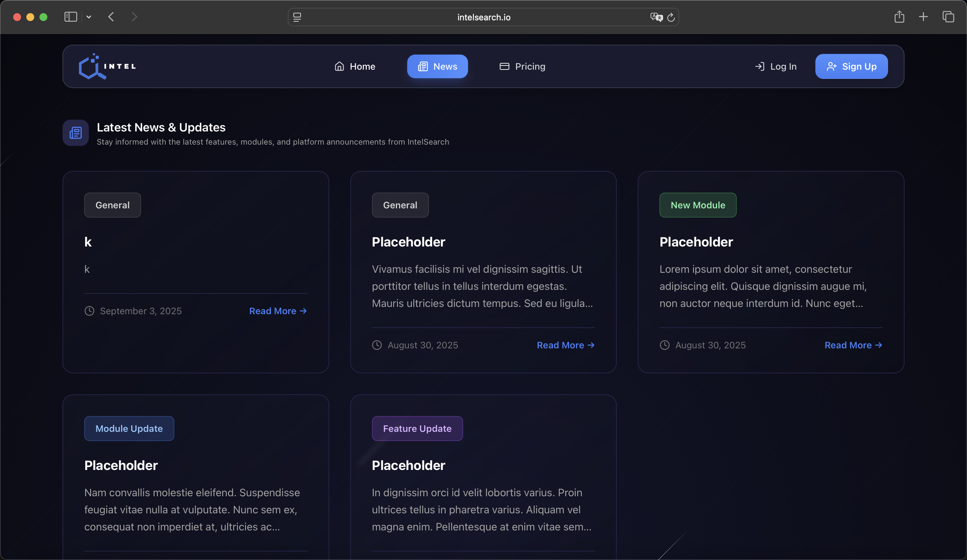Click the clock icon beside September 3, 2025
967x560 pixels.
89,311
